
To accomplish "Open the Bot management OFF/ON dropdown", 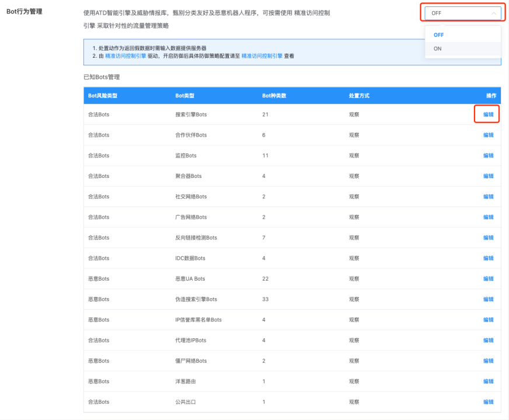I will pos(462,13).
